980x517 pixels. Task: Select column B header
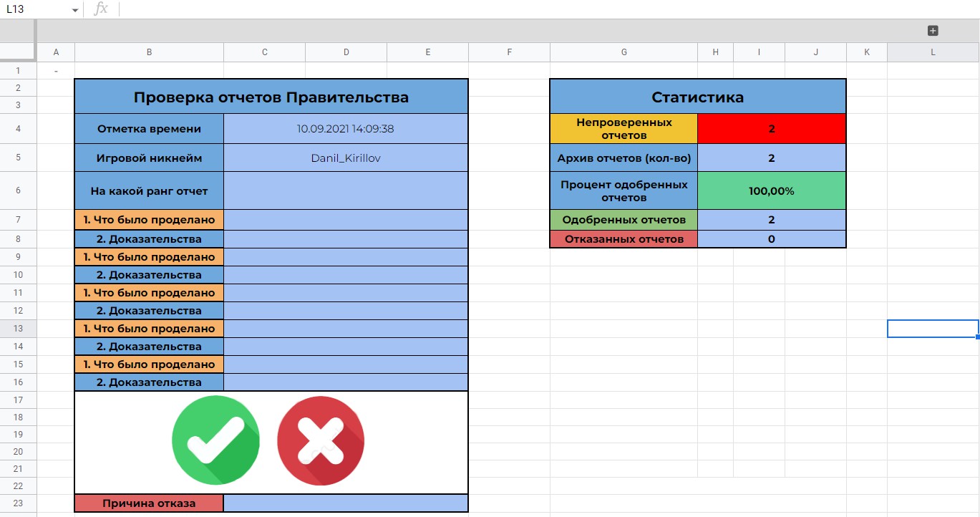click(x=149, y=52)
